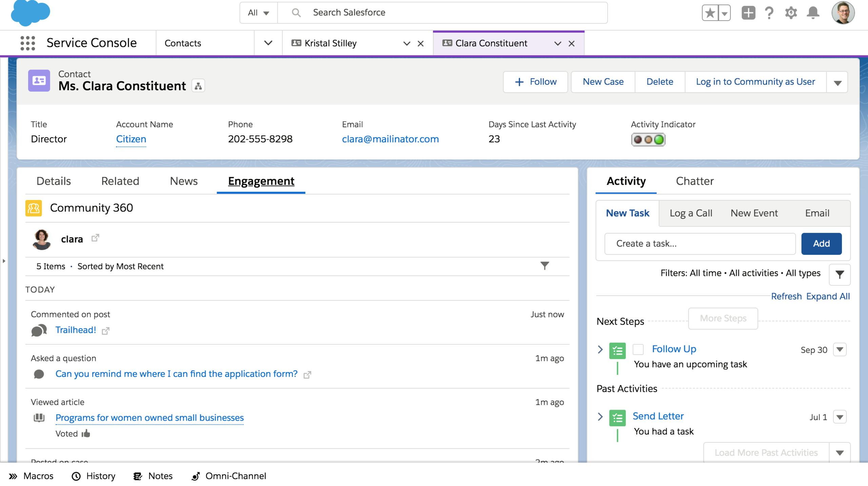Select the Engagement tab
868x486 pixels.
click(x=261, y=181)
